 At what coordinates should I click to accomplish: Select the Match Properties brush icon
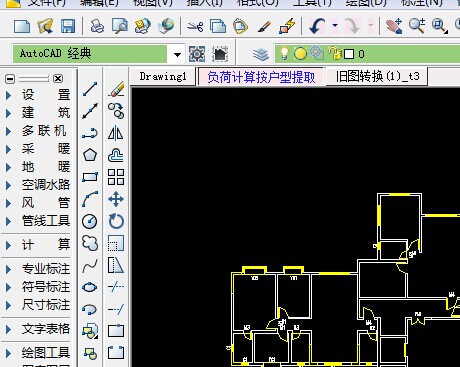(x=264, y=26)
